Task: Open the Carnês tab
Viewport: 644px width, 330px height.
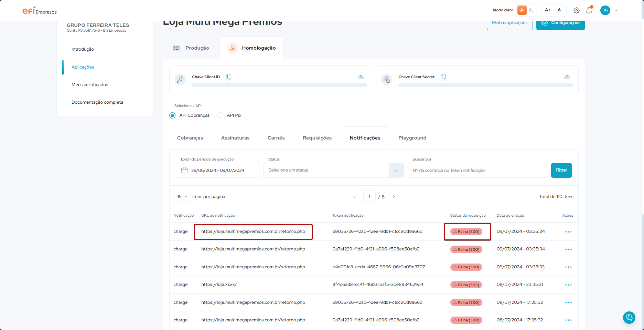Action: click(x=276, y=138)
